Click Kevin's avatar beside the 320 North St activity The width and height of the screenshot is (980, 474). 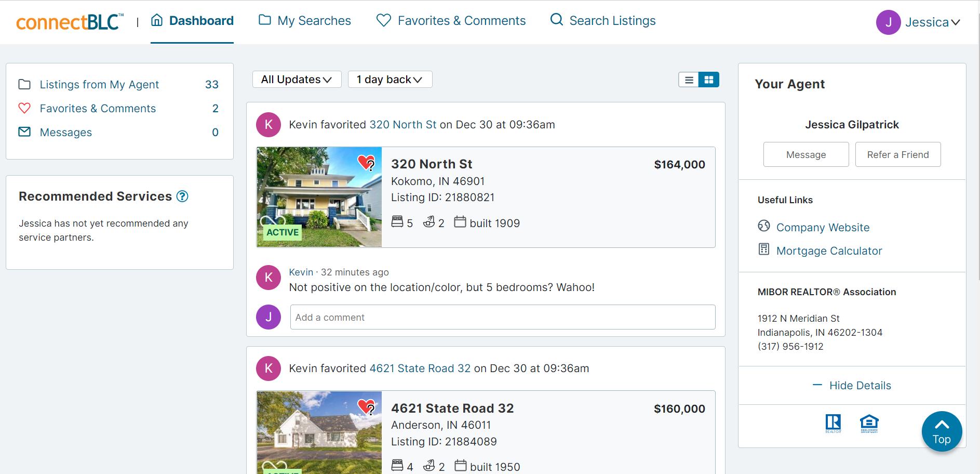coord(269,125)
